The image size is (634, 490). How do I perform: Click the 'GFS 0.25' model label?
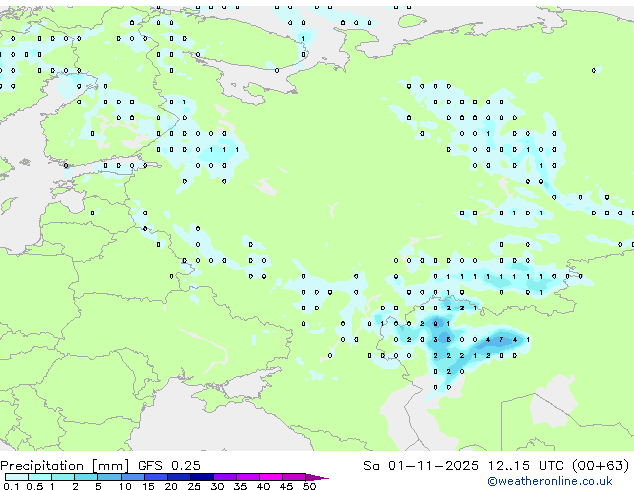[169, 466]
